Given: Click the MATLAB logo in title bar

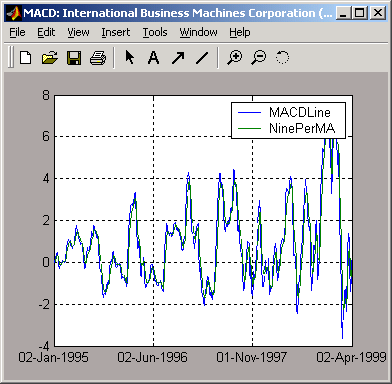Looking at the screenshot, I should (14, 13).
